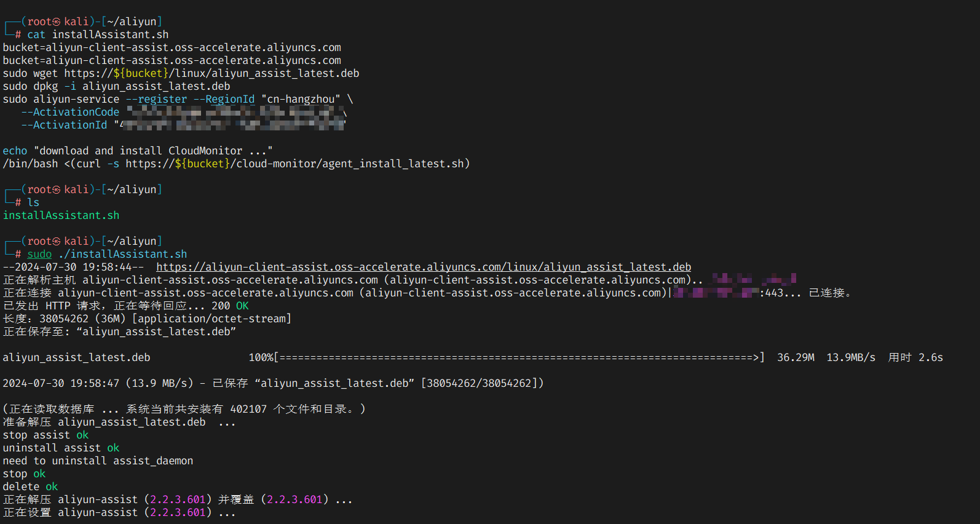Image resolution: width=980 pixels, height=524 pixels.
Task: Click the '用时 2.6s' elapsed time
Action: (915, 357)
